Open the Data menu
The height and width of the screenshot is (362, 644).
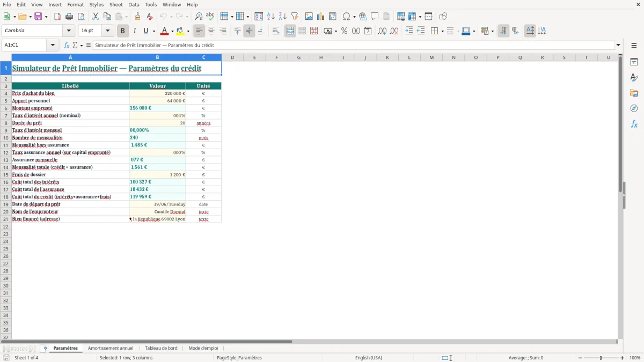tap(134, 4)
